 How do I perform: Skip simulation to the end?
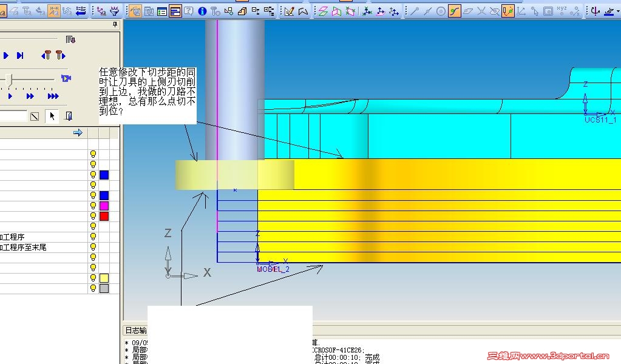pyautogui.click(x=20, y=55)
